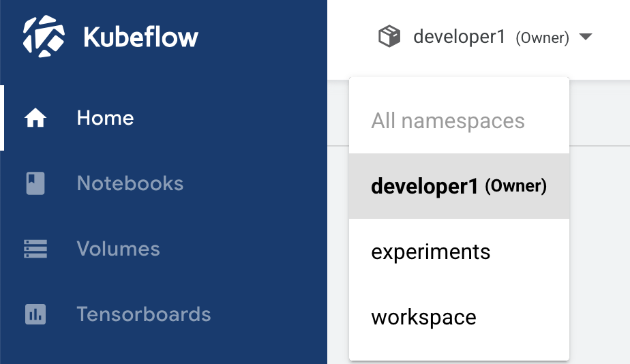Open the Notebooks sidebar item
The height and width of the screenshot is (364, 630).
(164, 183)
